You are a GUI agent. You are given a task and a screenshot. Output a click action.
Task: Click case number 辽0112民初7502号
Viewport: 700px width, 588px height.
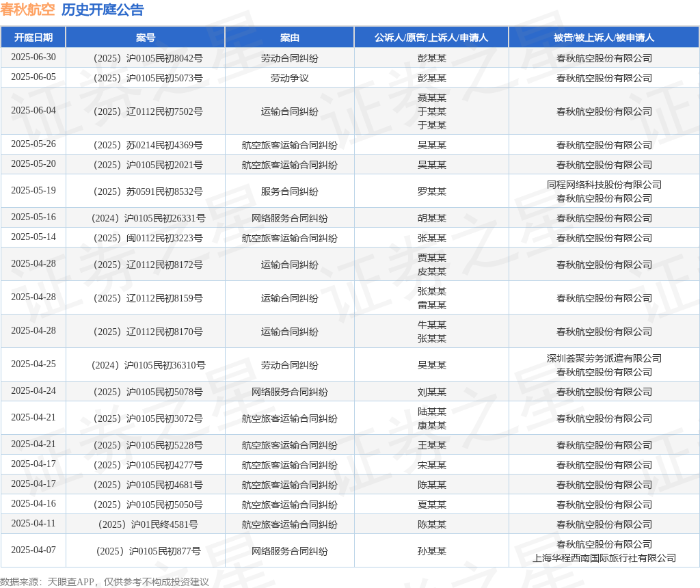(148, 111)
